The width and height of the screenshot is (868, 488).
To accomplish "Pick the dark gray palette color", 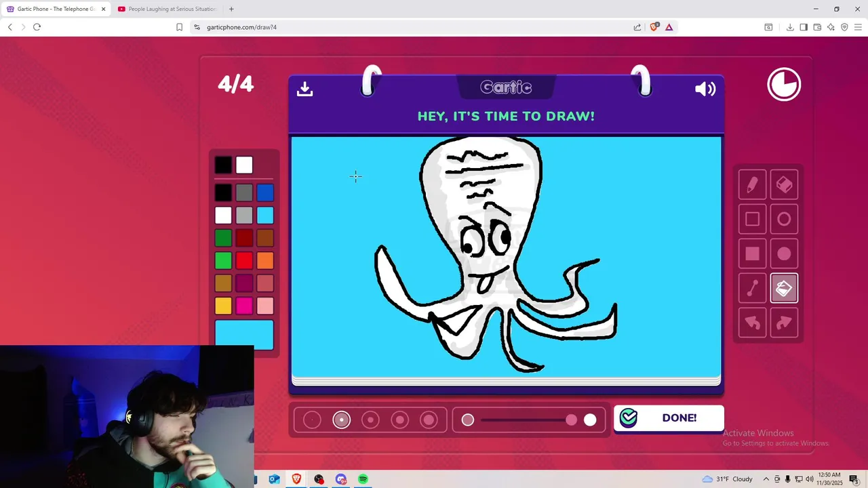I will (x=244, y=193).
